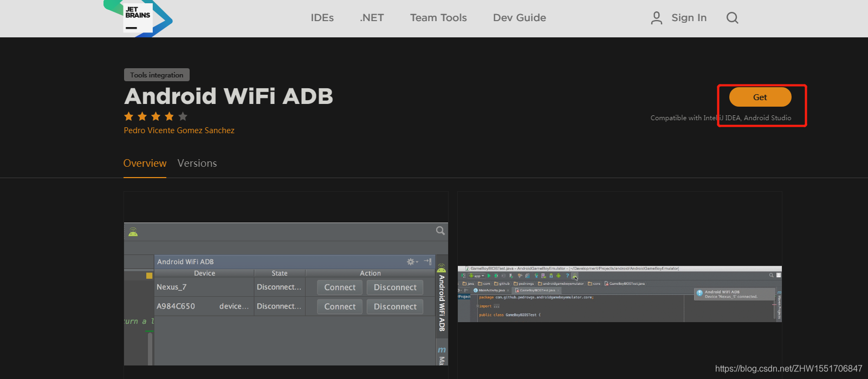Open the search magnifier in header

click(732, 18)
